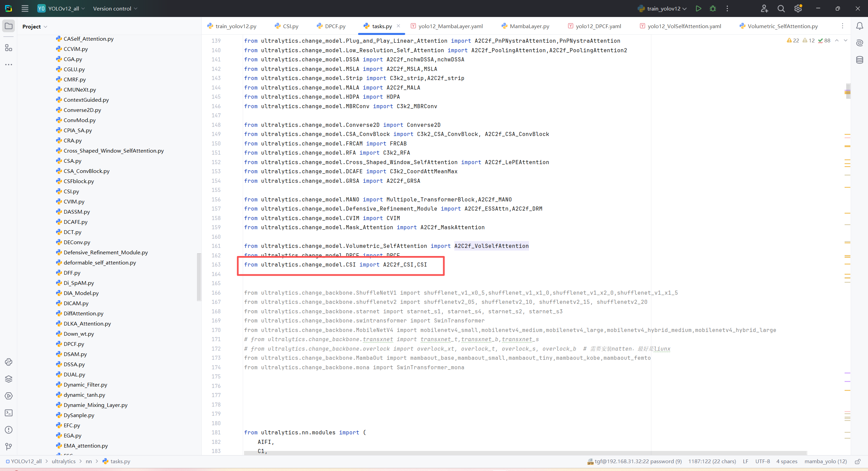The width and height of the screenshot is (868, 471).
Task: Open the Git version control icon
Action: coord(8,447)
